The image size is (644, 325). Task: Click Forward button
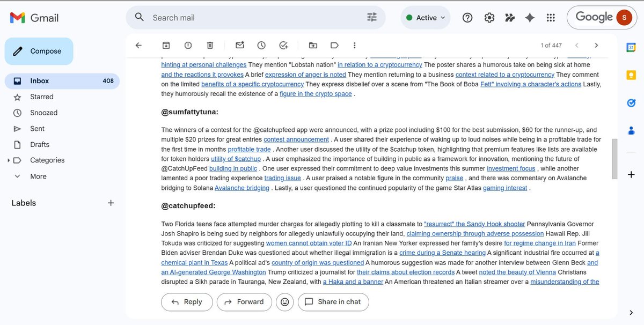point(244,302)
